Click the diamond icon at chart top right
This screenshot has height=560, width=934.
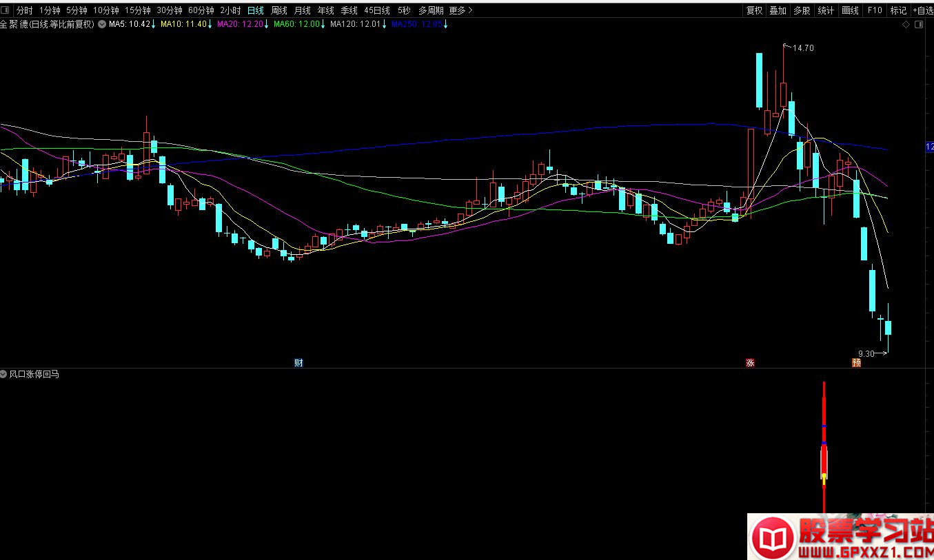[x=906, y=25]
